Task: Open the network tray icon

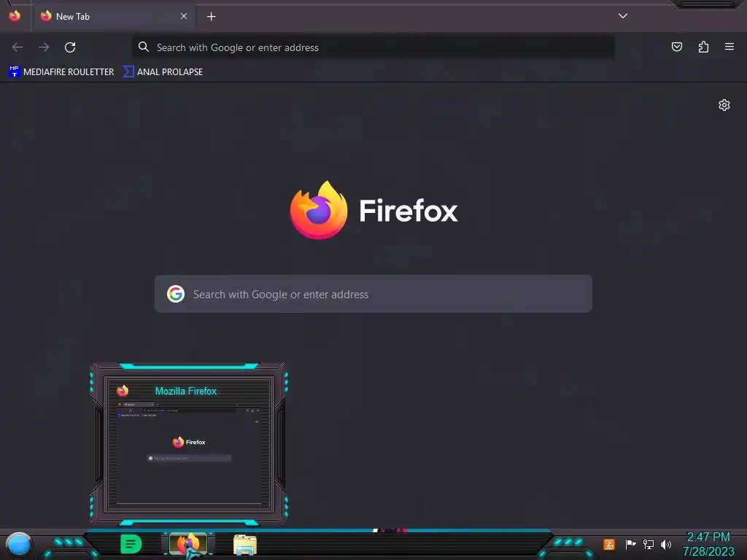Action: tap(649, 544)
